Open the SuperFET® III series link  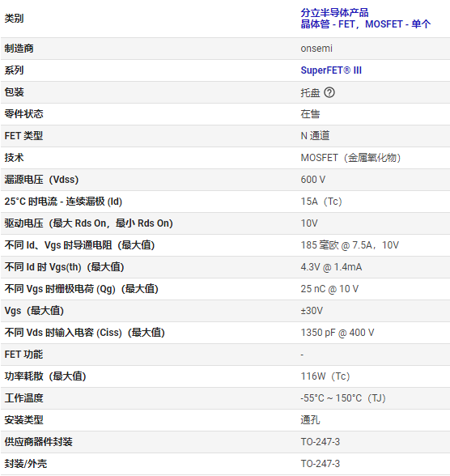(x=331, y=70)
